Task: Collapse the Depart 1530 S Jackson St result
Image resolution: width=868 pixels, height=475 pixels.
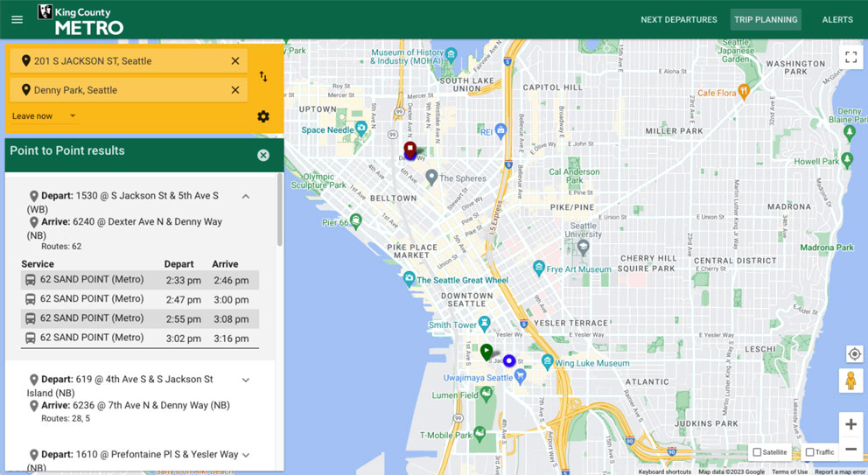Action: [x=246, y=197]
